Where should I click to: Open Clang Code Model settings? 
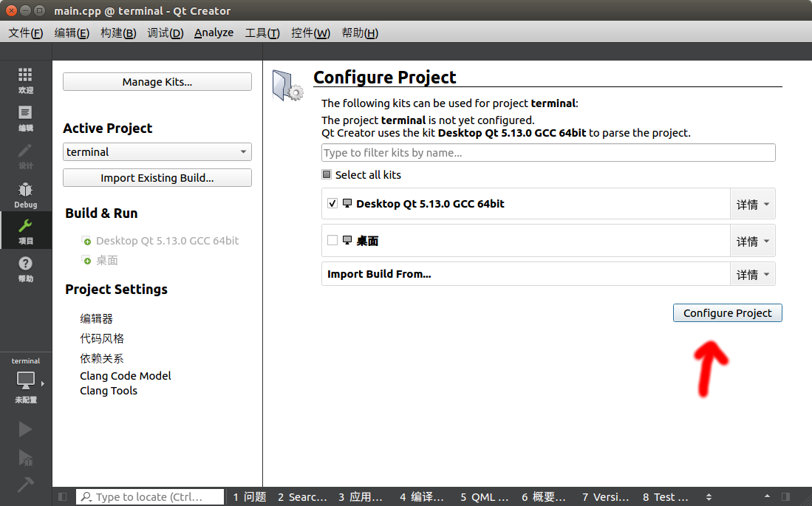click(126, 375)
